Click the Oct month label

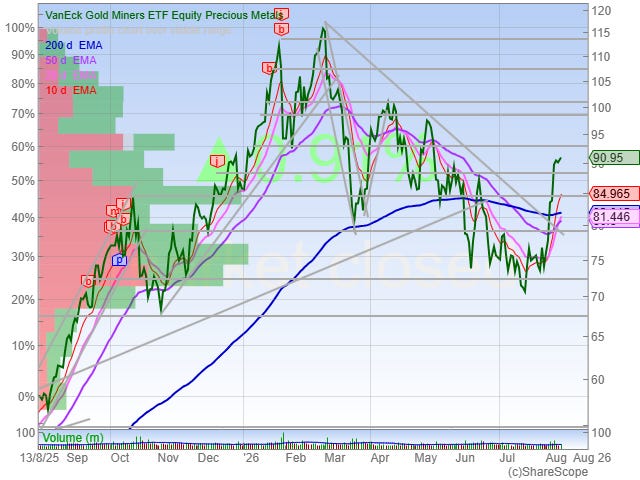coord(120,458)
